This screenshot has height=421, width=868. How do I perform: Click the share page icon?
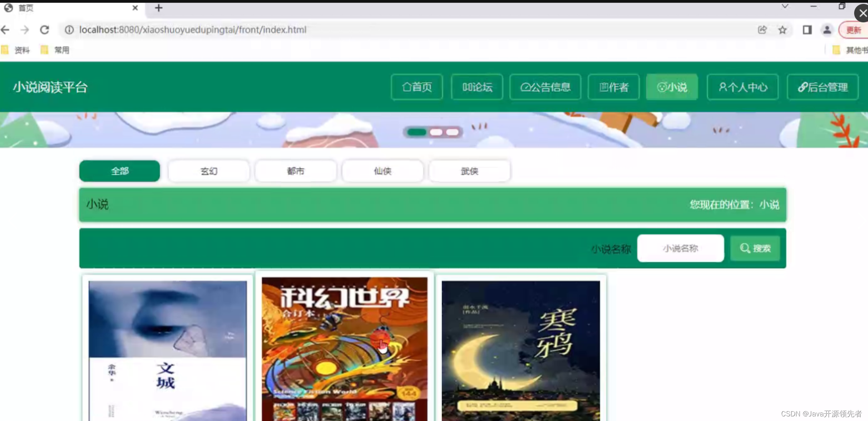(x=762, y=30)
